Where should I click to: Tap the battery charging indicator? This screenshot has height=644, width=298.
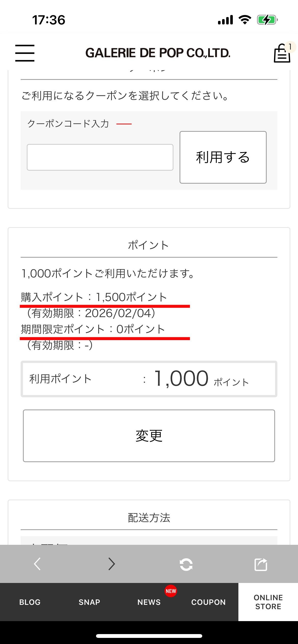click(267, 20)
